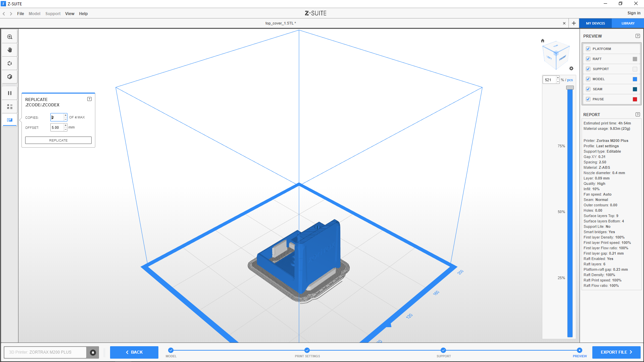The height and width of the screenshot is (362, 644).
Task: Switch to the LIBRARY tab
Action: [x=628, y=23]
